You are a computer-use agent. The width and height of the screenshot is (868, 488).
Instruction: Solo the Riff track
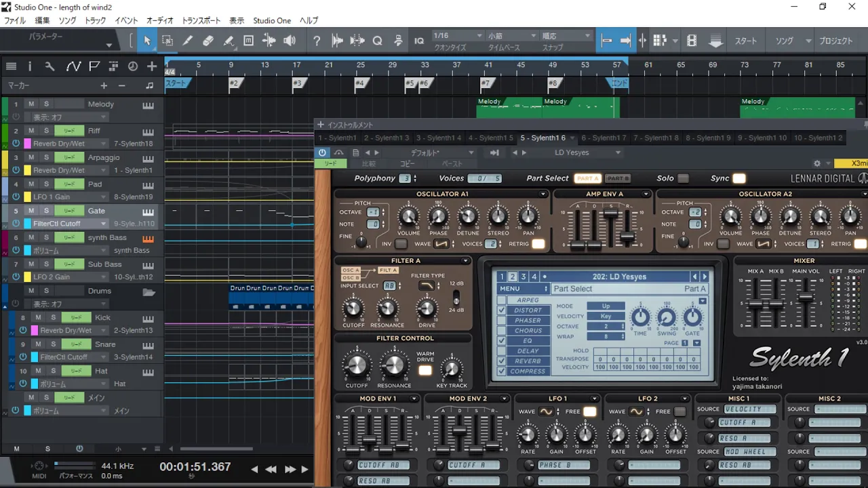pyautogui.click(x=46, y=131)
